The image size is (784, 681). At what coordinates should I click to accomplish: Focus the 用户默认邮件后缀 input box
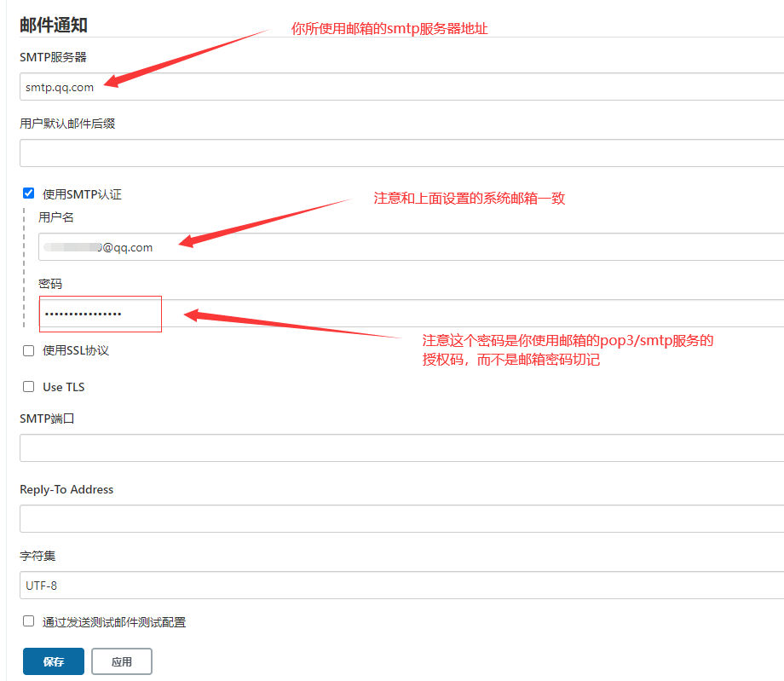point(401,153)
